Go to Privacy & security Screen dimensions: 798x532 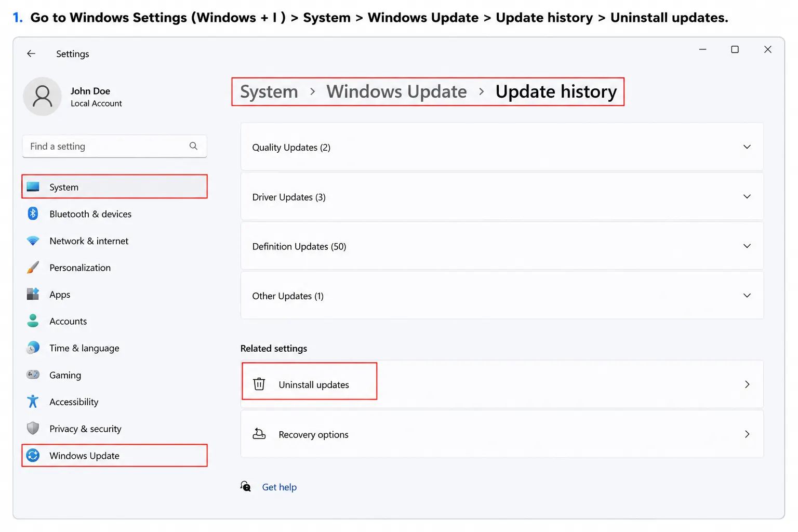pos(114,428)
